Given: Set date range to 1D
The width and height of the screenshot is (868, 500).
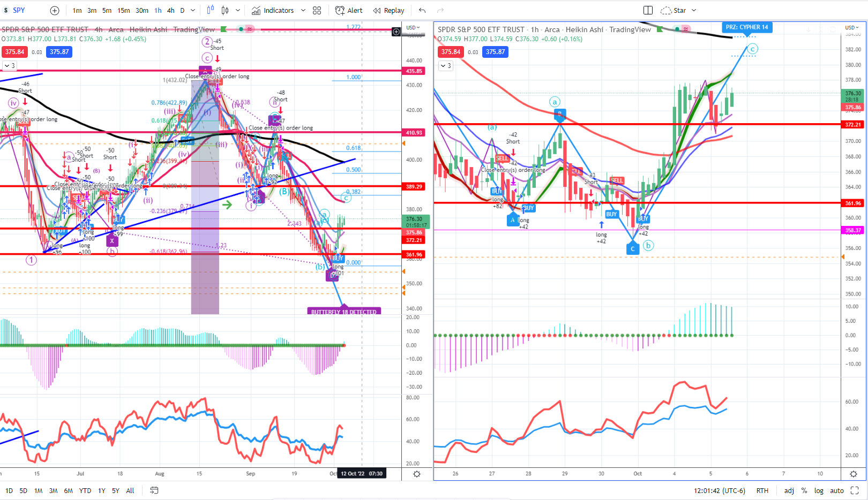Looking at the screenshot, I should click(x=9, y=490).
